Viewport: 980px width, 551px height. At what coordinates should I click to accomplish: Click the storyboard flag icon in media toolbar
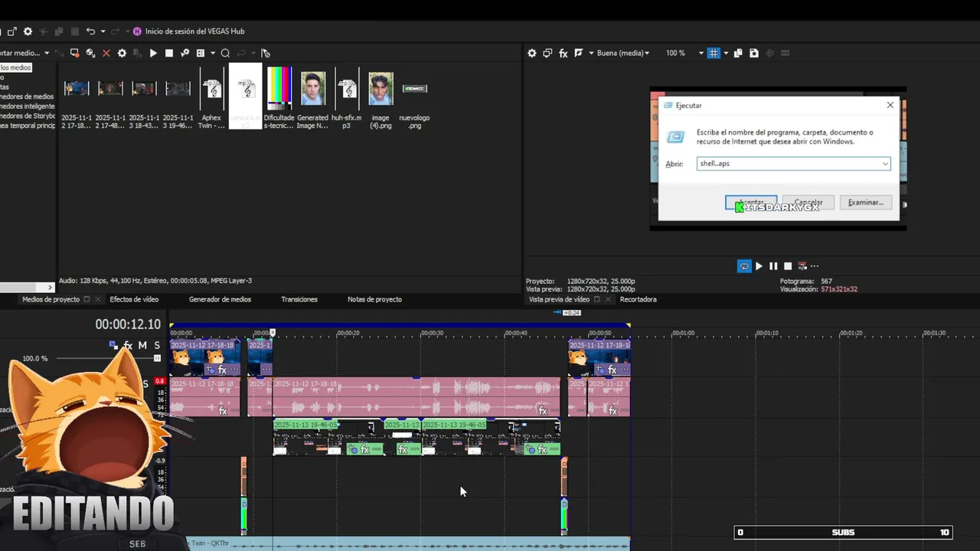[266, 54]
